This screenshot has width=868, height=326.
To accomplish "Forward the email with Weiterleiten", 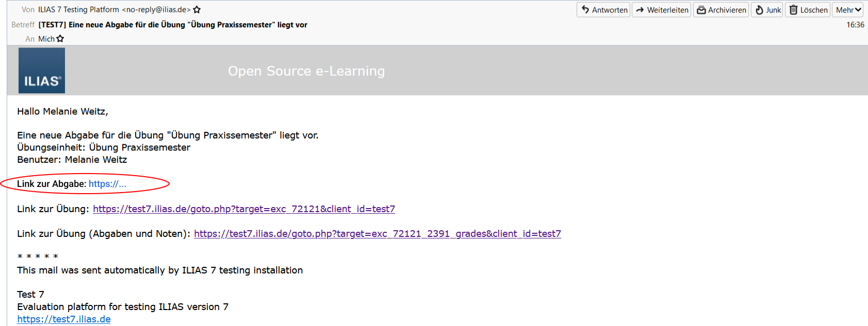I will pyautogui.click(x=661, y=10).
